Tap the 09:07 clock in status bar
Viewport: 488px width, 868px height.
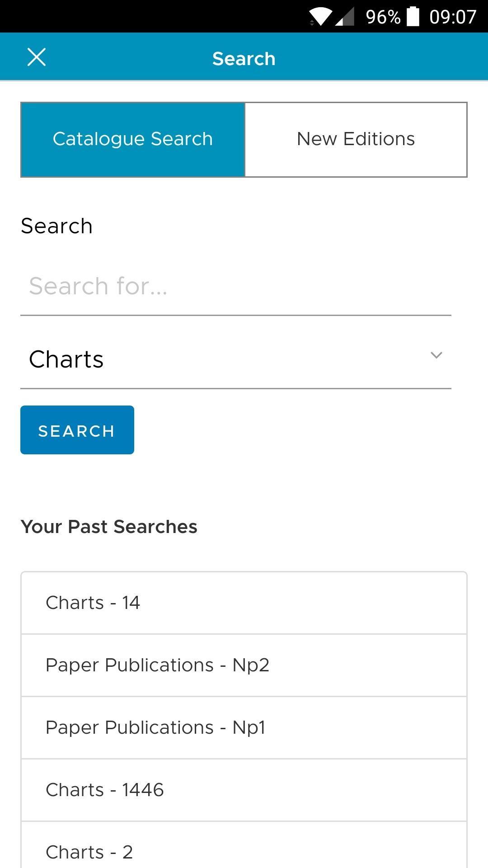tap(453, 17)
